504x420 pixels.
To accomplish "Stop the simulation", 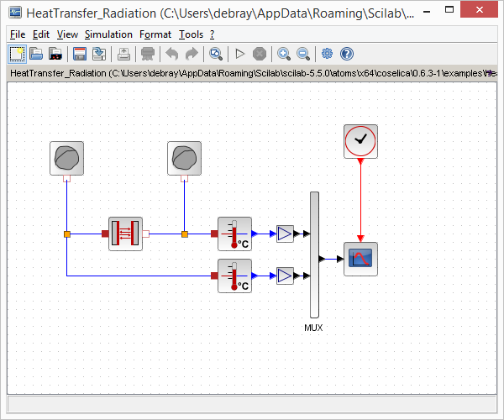I will pos(260,54).
